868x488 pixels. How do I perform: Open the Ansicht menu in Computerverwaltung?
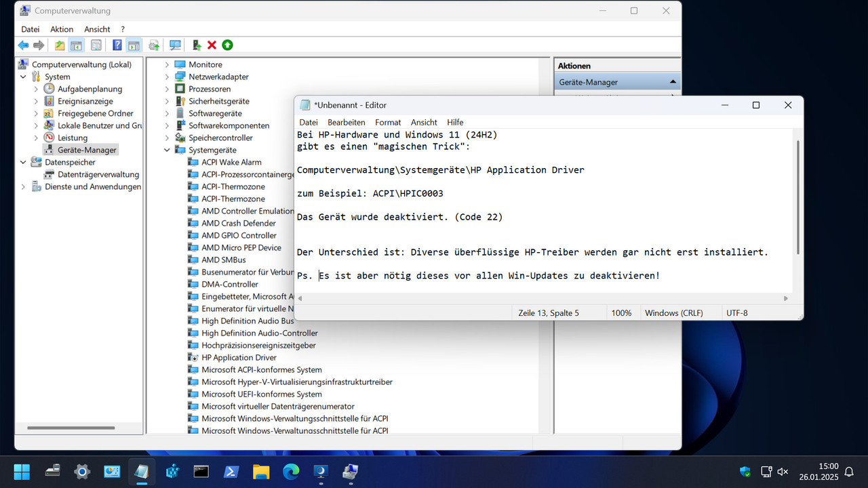click(x=97, y=29)
